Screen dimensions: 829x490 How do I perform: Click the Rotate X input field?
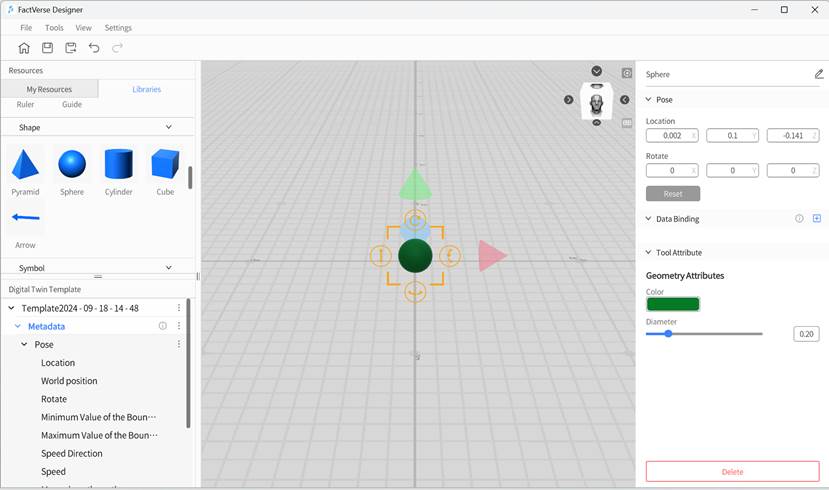672,170
